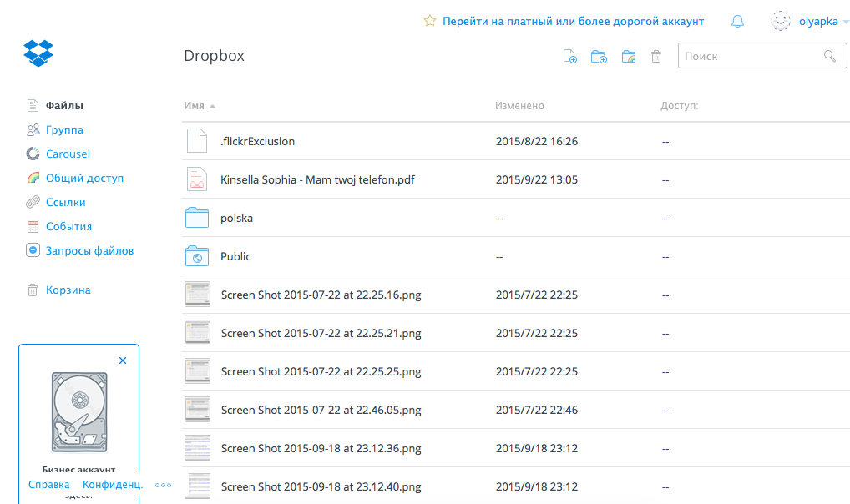Click thumbnail of Screen Shot 22.46.05.png
The image size is (850, 504).
point(197,410)
